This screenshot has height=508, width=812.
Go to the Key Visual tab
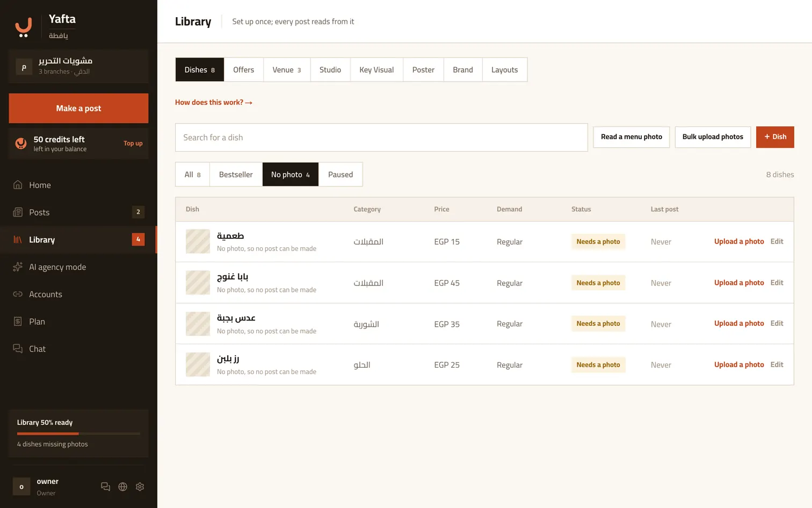(x=376, y=70)
